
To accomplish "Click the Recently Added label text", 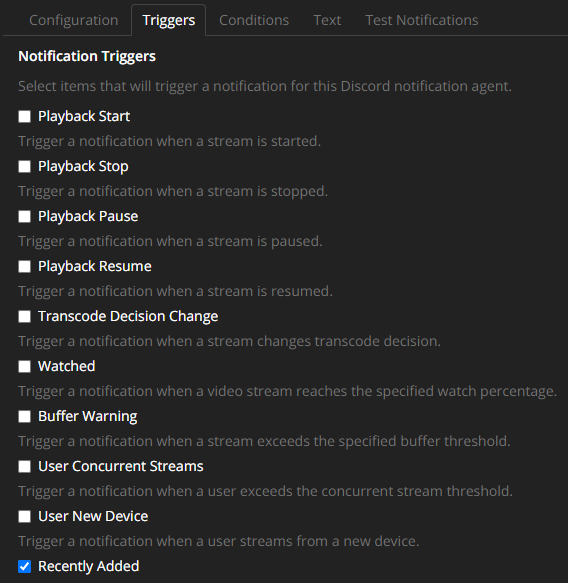I will (x=88, y=566).
